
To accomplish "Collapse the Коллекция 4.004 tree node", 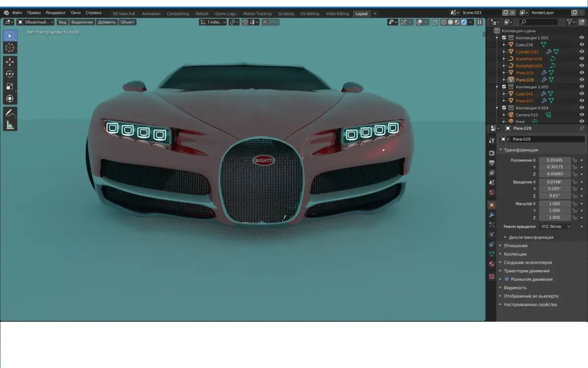I will pyautogui.click(x=497, y=108).
